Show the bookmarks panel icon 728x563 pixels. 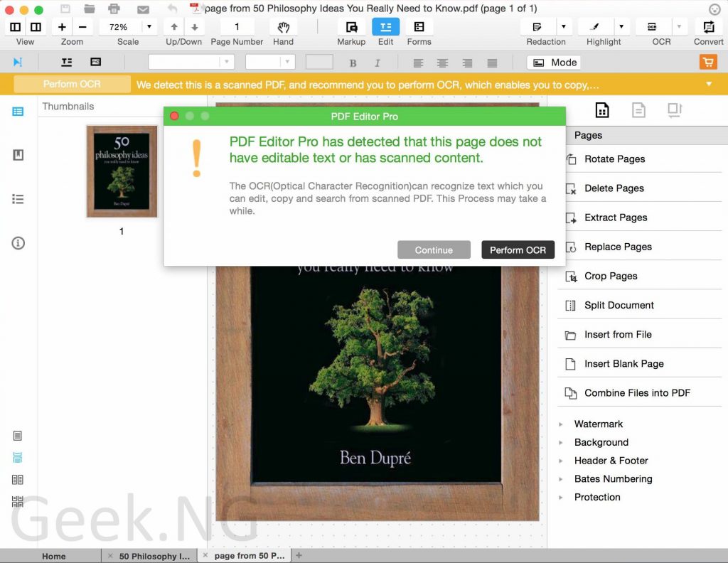[18, 155]
